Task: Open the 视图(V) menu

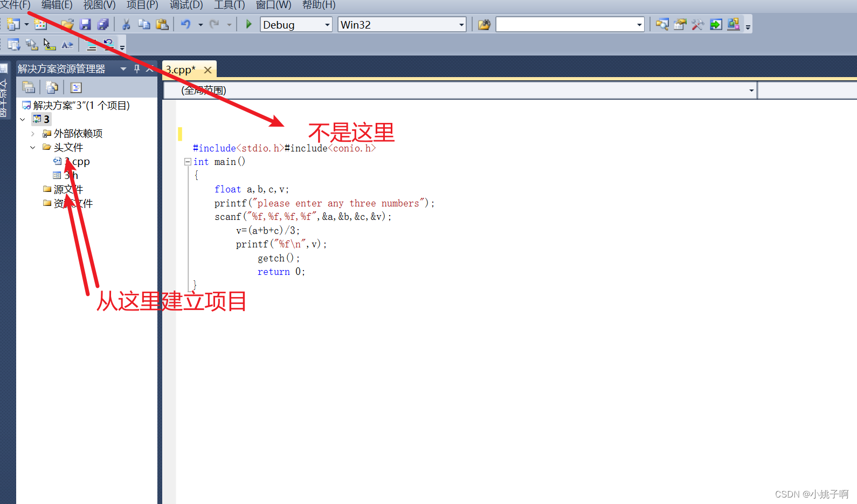Action: point(100,5)
